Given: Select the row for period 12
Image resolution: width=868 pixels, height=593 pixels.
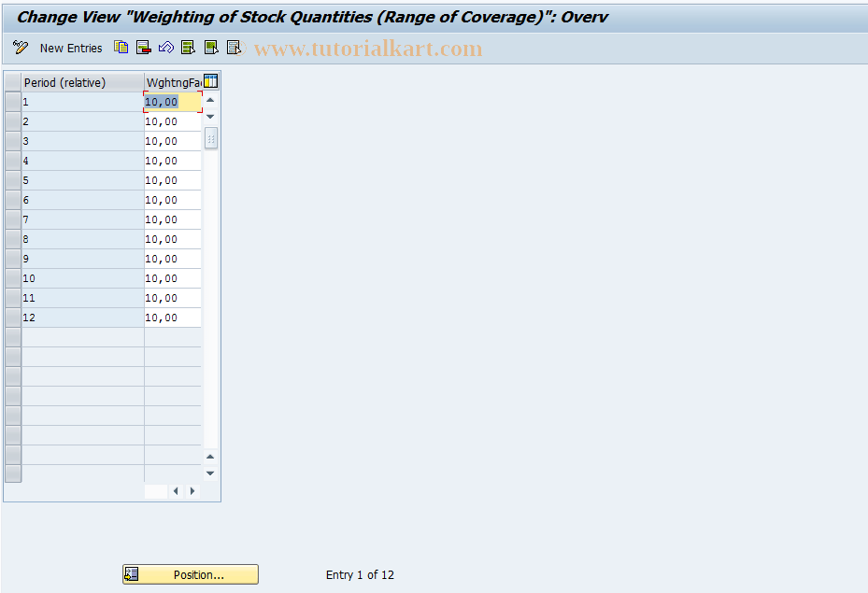Looking at the screenshot, I should click(x=12, y=318).
